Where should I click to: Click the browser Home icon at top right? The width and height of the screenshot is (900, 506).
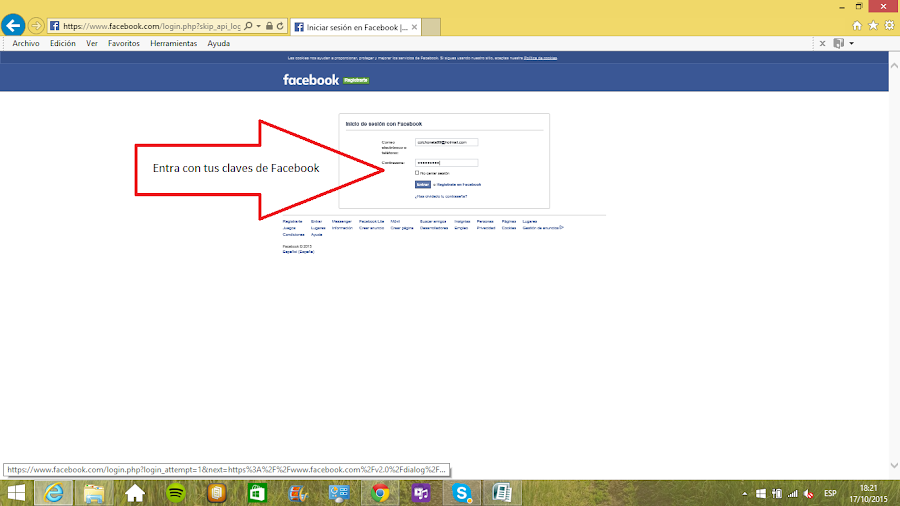pos(857,25)
